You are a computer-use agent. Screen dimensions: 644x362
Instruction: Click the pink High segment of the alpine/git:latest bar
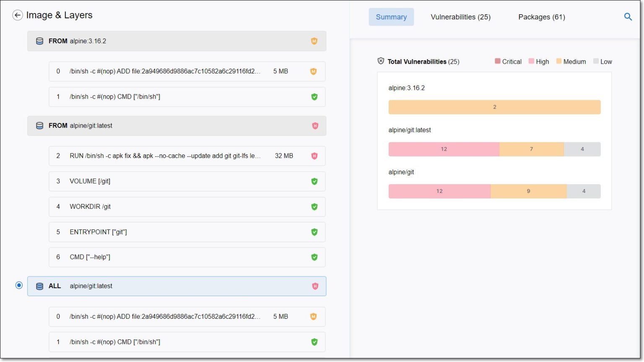pyautogui.click(x=444, y=149)
